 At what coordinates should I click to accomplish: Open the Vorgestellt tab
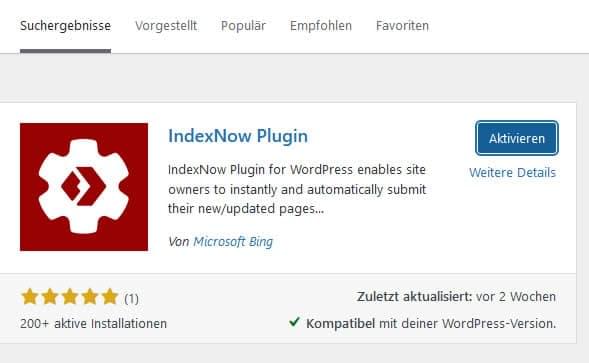click(x=166, y=26)
